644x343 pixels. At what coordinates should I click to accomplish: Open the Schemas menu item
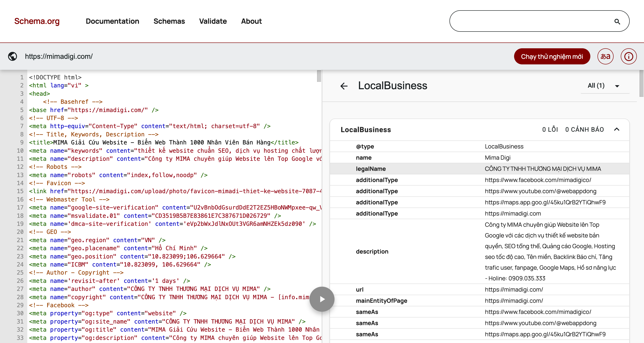coord(169,21)
